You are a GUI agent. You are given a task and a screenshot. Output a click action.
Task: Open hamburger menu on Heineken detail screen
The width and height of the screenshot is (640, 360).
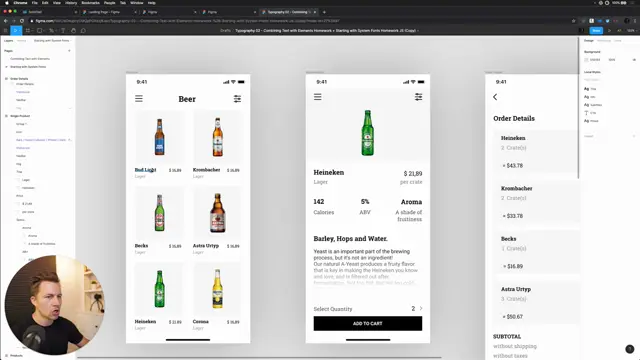(318, 97)
